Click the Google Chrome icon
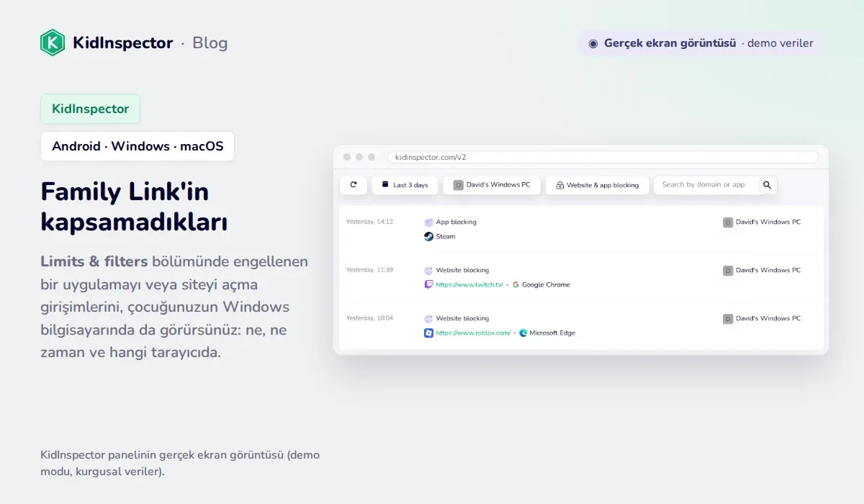 tap(516, 284)
